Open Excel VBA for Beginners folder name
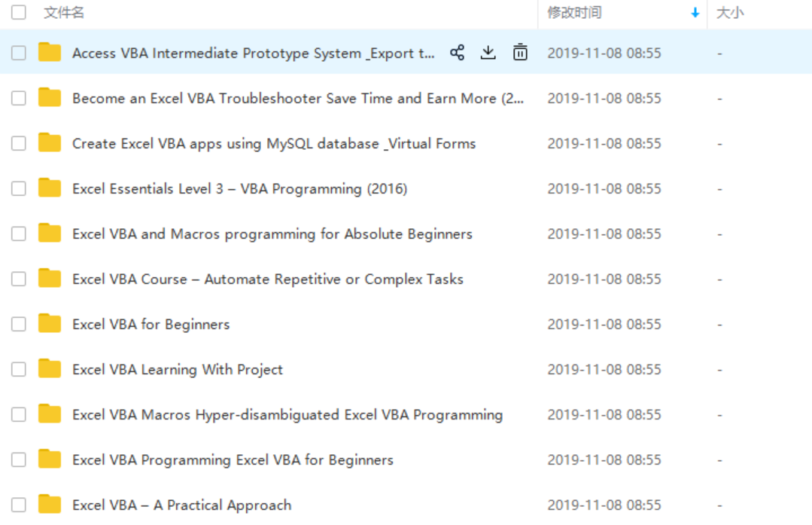Image resolution: width=812 pixels, height=525 pixels. coord(151,325)
